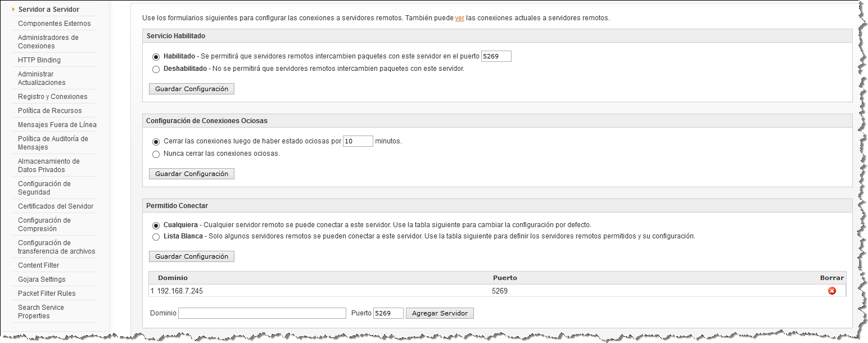Image resolution: width=868 pixels, height=343 pixels.
Task: Click the 192.168.7.245 domain cell
Action: pyautogui.click(x=180, y=291)
